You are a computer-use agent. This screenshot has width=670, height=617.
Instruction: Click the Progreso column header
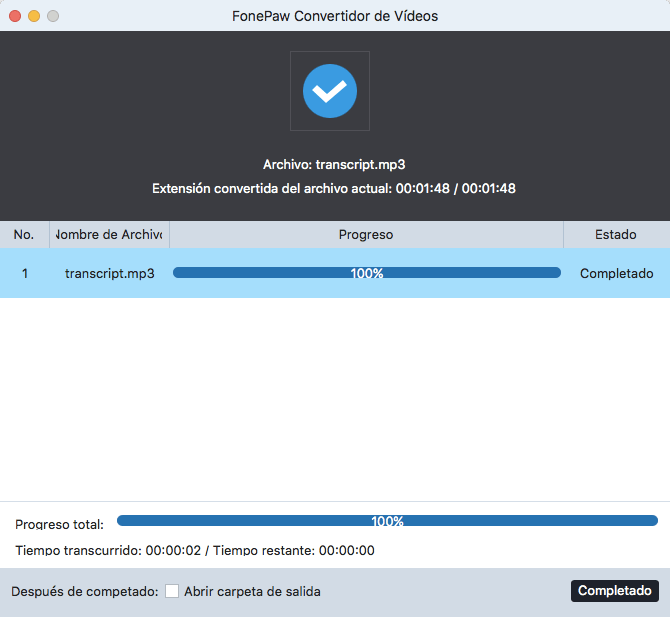click(x=366, y=234)
